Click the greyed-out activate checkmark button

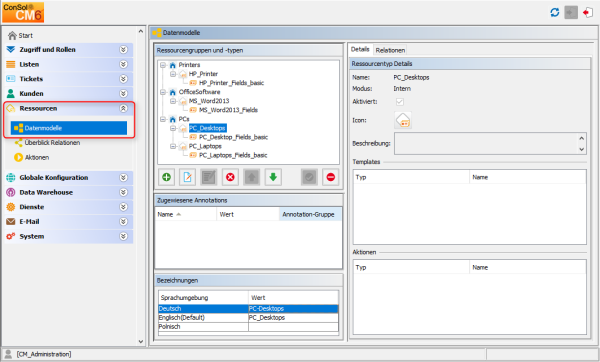click(309, 177)
